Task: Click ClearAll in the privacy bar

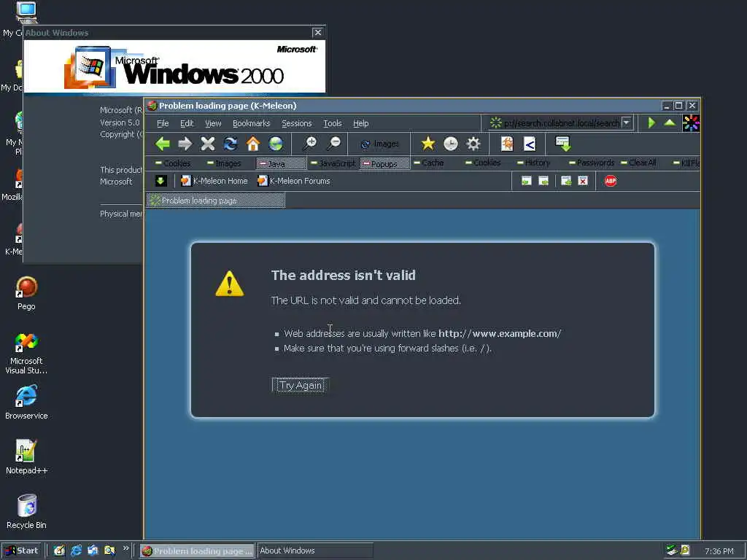Action: (x=638, y=163)
